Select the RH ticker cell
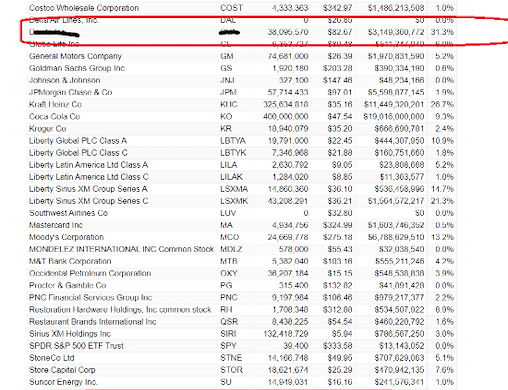The height and width of the screenshot is (390, 508). click(226, 309)
